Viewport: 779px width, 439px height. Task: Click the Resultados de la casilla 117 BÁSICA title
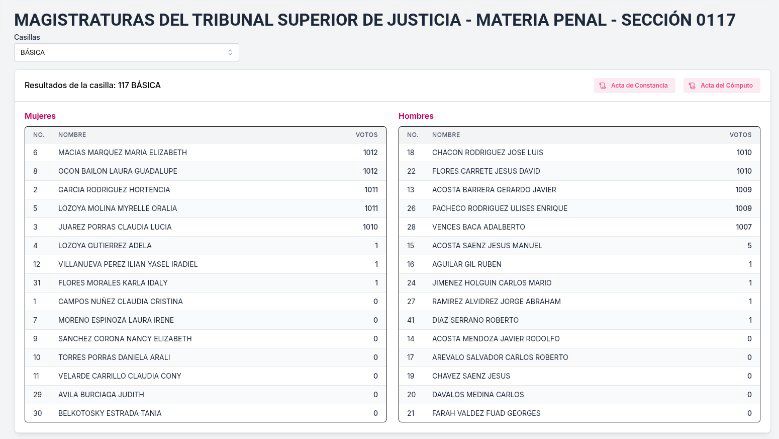pyautogui.click(x=92, y=85)
